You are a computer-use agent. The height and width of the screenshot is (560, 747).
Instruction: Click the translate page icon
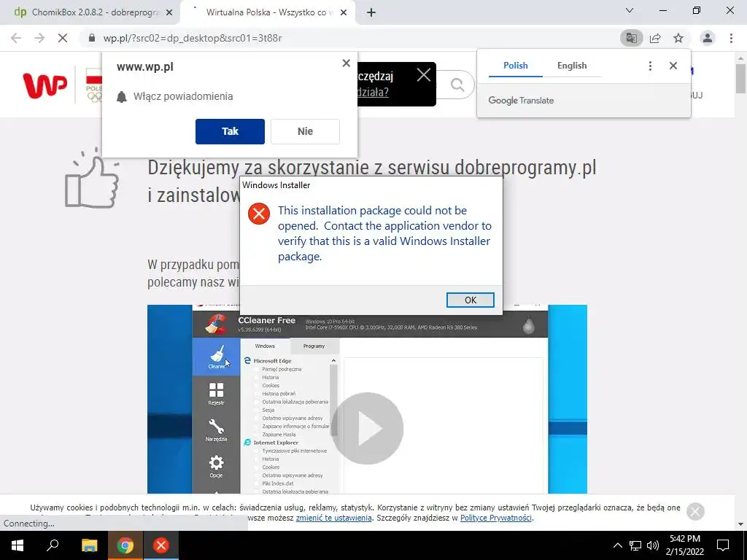(632, 38)
